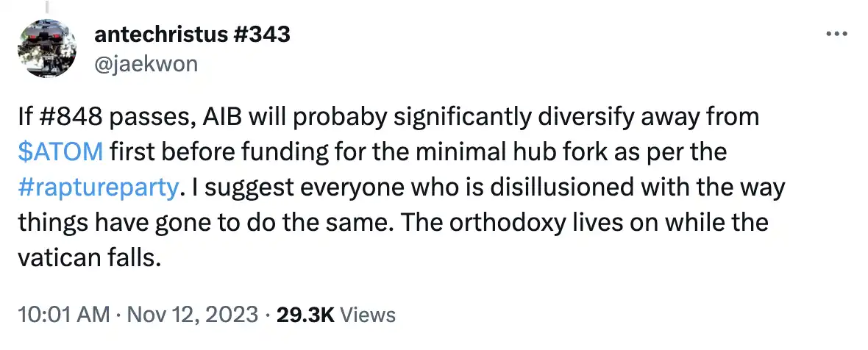Click the antechristus profile avatar
This screenshot has width=868, height=350.
[49, 49]
